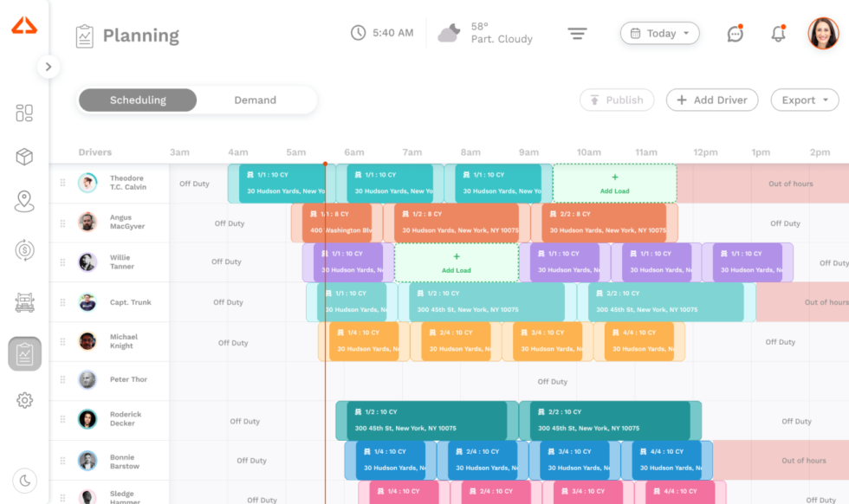Click Add Load on Theodore T.C. Calvin's row
Screen dimensions: 849x504
coord(613,183)
